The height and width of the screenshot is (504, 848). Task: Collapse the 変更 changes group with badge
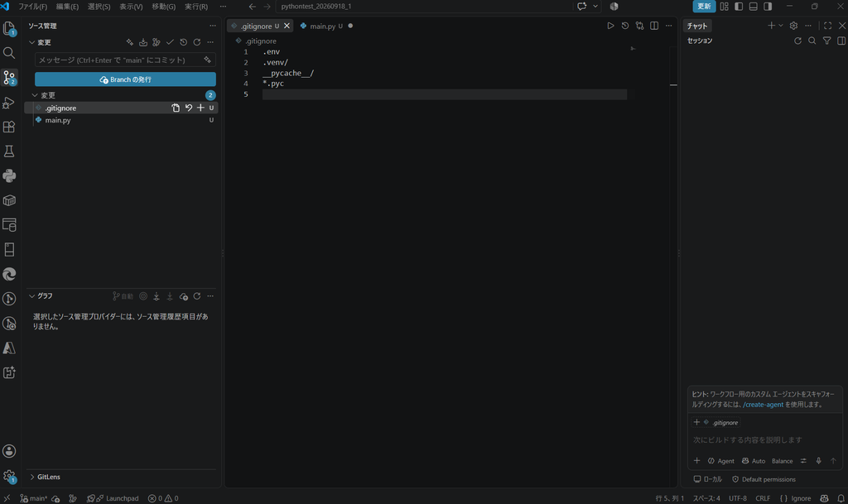(35, 95)
